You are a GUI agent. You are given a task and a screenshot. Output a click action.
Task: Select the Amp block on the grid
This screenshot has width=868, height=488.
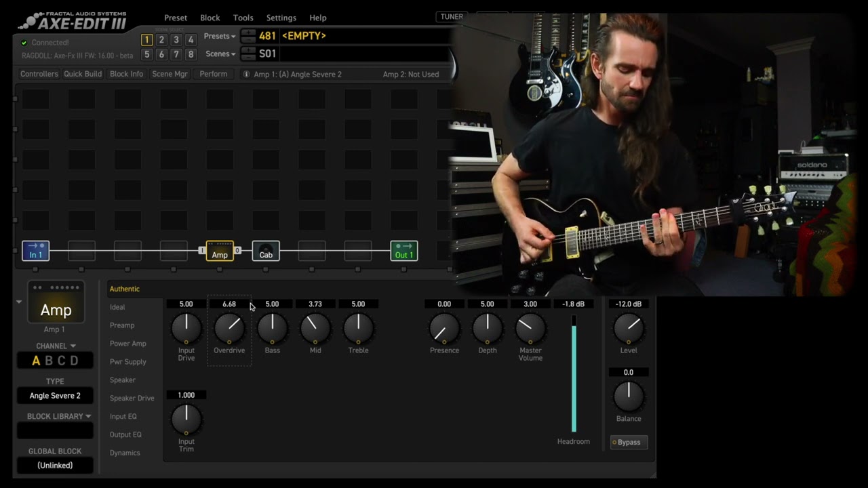tap(220, 251)
